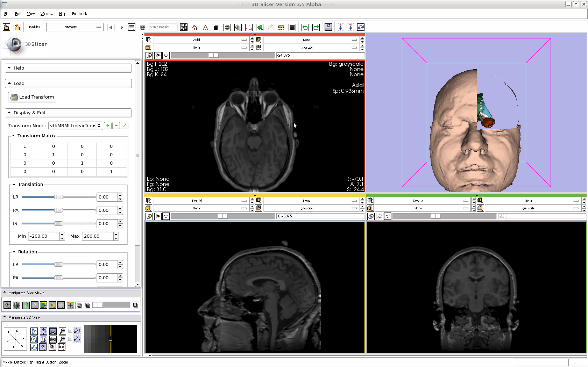This screenshot has height=367, width=588.
Task: Open the View menu
Action: point(31,14)
